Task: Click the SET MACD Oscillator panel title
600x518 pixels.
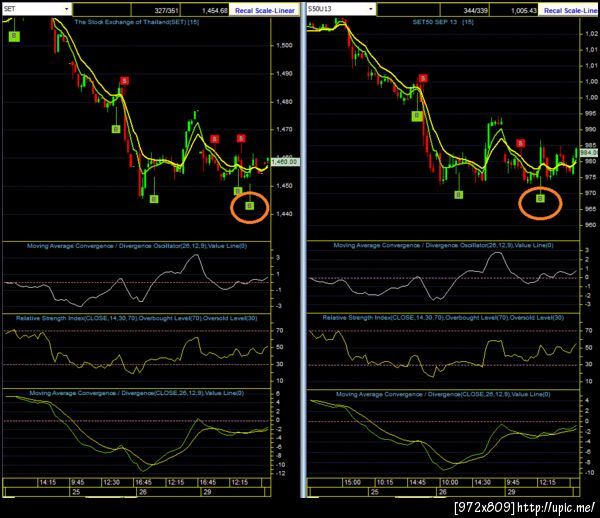Action: point(137,246)
